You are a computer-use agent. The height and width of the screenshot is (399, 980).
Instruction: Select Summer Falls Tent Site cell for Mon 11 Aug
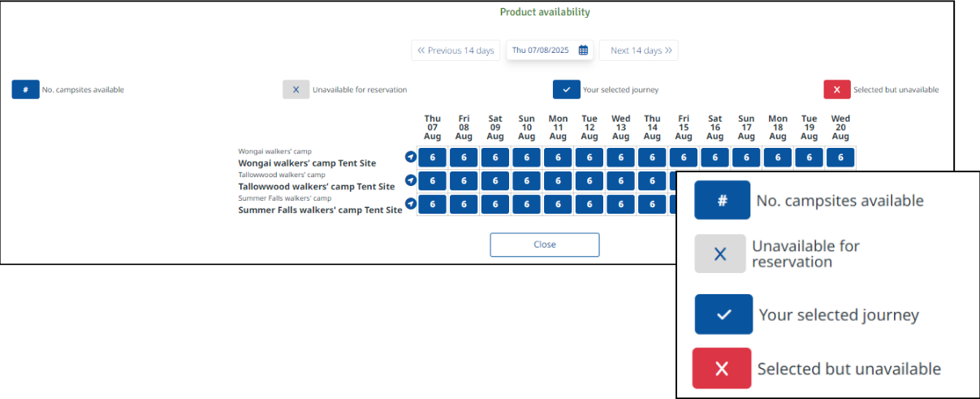pyautogui.click(x=558, y=204)
